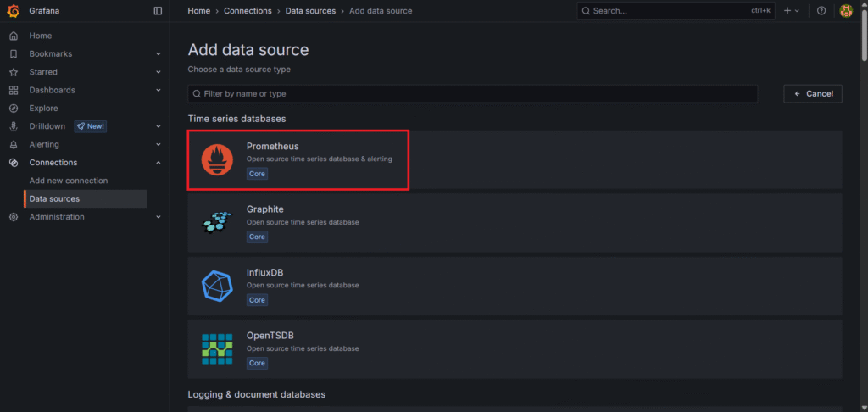The height and width of the screenshot is (412, 868).
Task: Open the user profile avatar
Action: [846, 10]
